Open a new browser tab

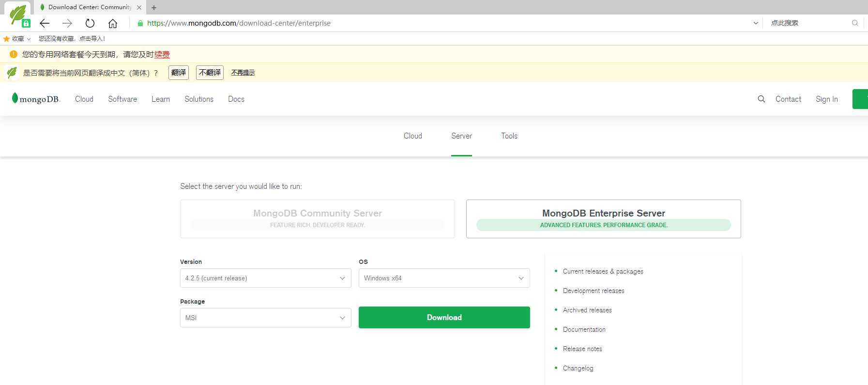[154, 8]
